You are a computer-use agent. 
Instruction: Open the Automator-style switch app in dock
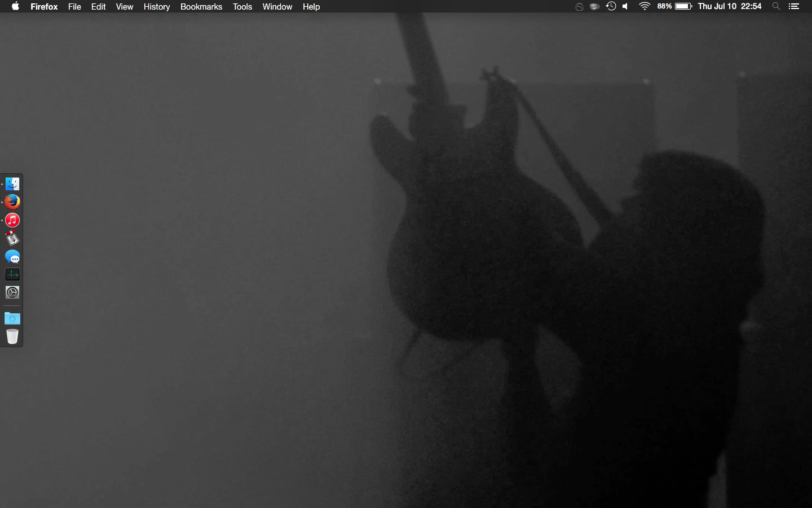[x=12, y=238]
